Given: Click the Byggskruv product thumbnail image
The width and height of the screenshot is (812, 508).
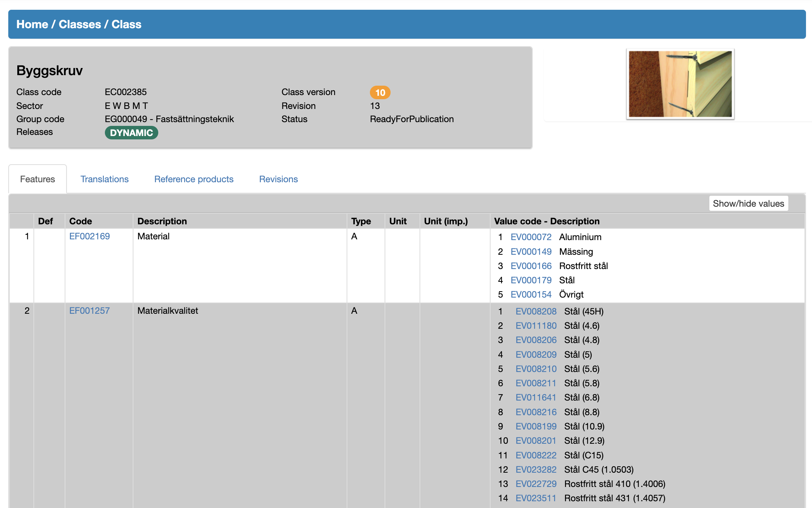Looking at the screenshot, I should point(680,84).
